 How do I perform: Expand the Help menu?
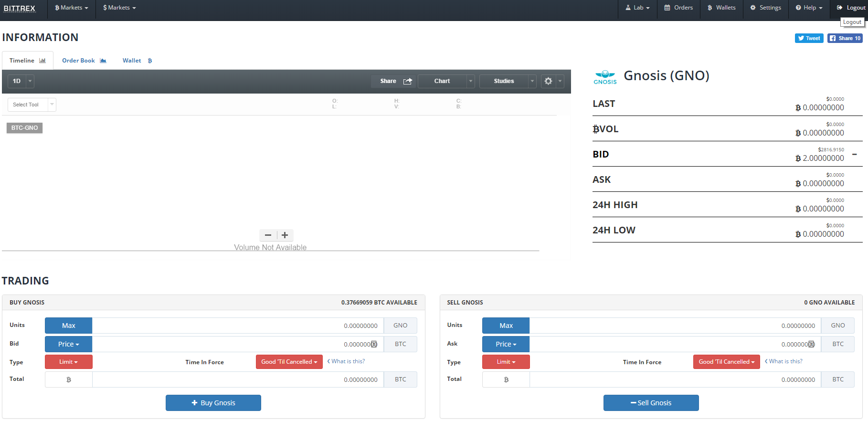coord(809,8)
